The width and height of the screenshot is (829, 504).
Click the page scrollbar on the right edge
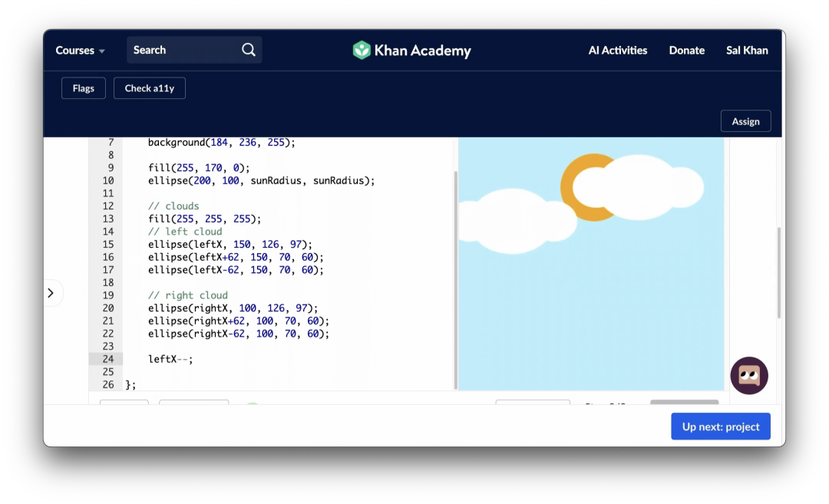(779, 272)
